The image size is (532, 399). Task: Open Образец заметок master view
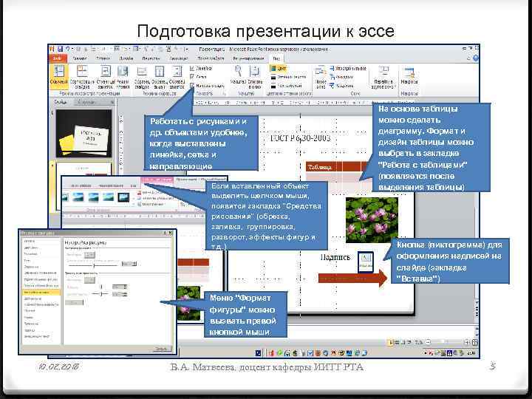pyautogui.click(x=177, y=75)
